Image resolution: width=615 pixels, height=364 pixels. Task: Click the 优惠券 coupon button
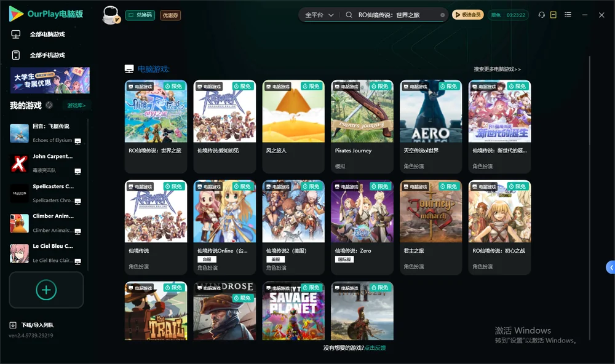coord(170,15)
